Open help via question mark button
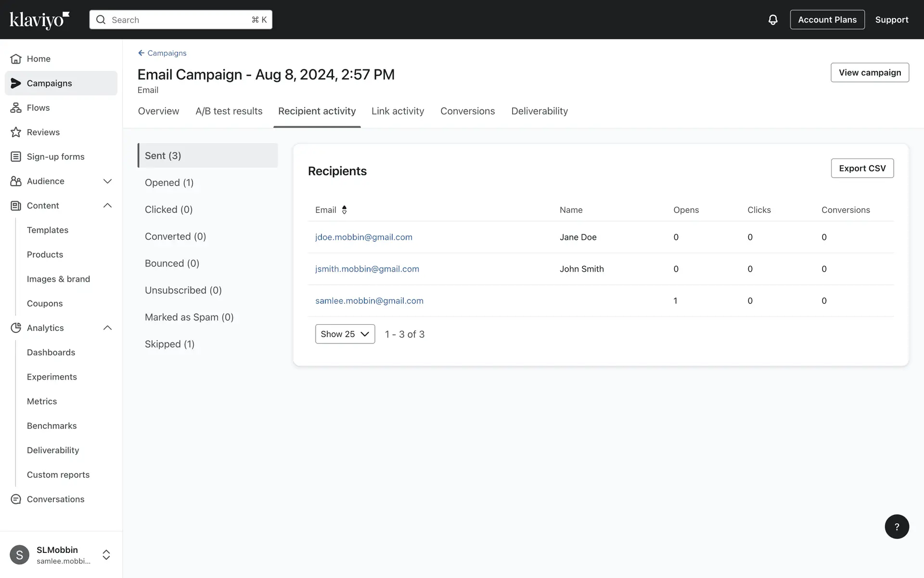The height and width of the screenshot is (578, 924). (x=897, y=526)
